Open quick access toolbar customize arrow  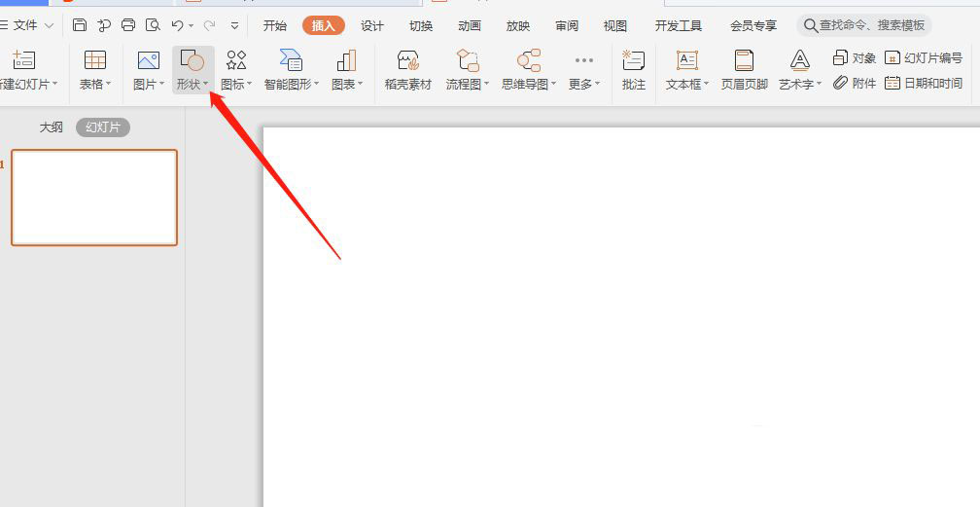pyautogui.click(x=235, y=25)
